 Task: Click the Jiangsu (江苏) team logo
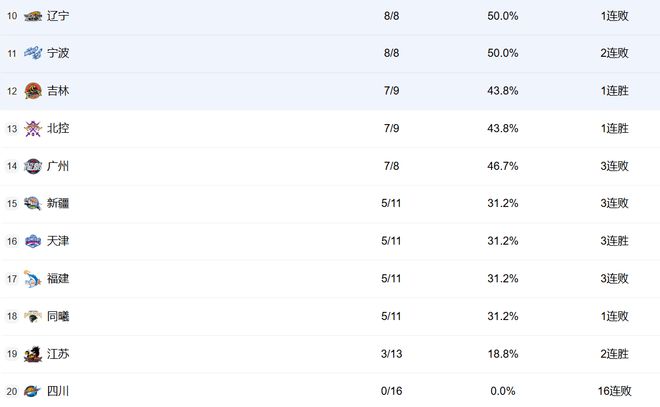tap(33, 354)
